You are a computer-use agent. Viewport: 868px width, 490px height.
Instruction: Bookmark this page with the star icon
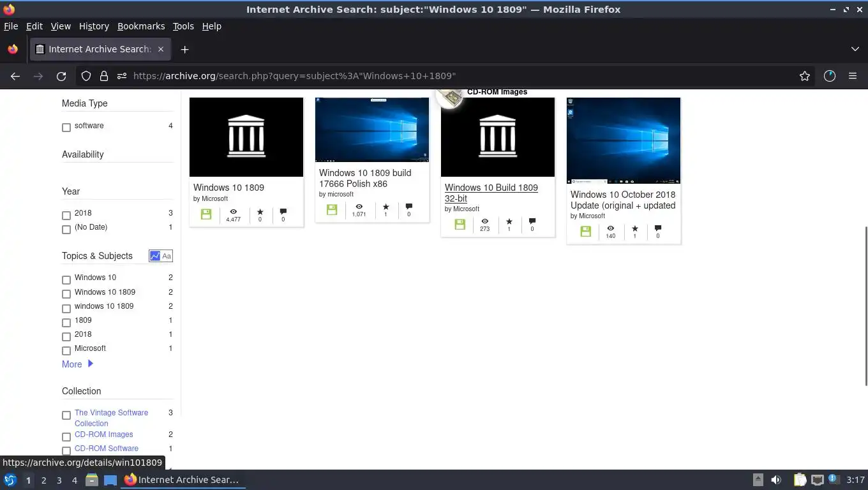(805, 76)
